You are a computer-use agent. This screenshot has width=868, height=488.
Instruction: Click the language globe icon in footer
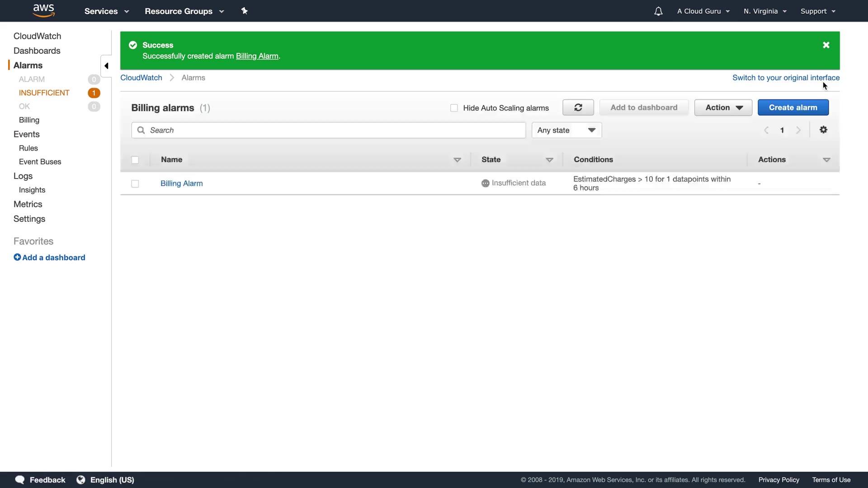pos(81,480)
